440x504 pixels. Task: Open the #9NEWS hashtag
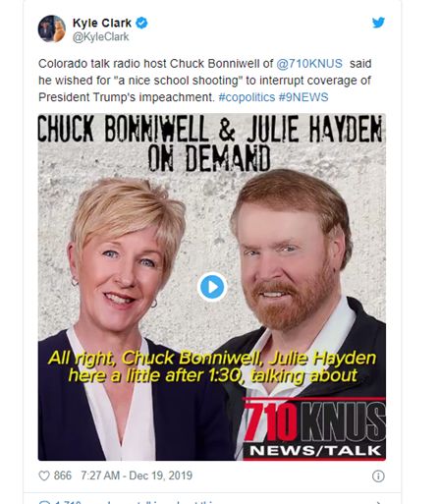click(303, 97)
